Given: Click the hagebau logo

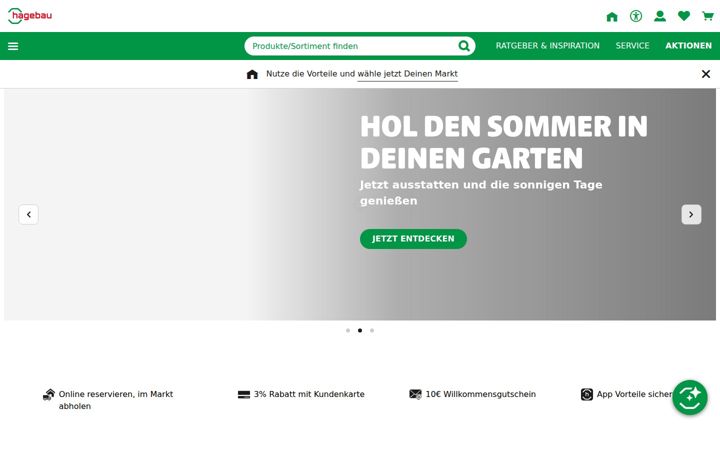Looking at the screenshot, I should pos(30,16).
